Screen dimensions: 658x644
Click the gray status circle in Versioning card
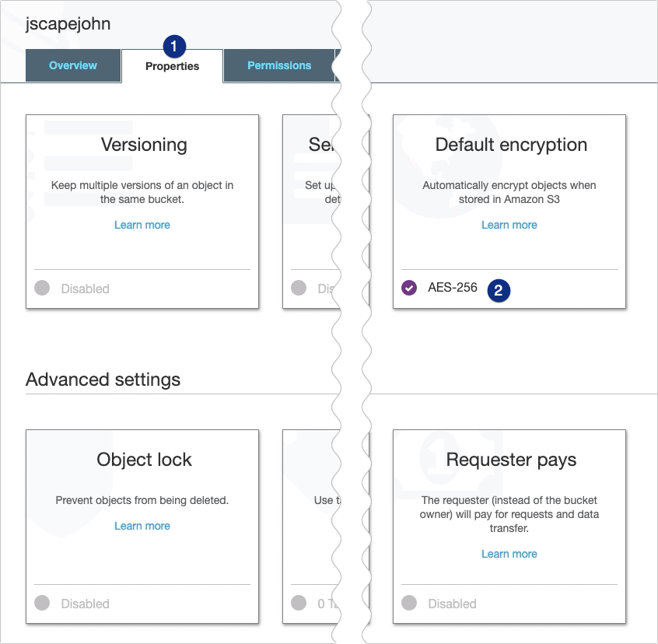click(x=41, y=288)
